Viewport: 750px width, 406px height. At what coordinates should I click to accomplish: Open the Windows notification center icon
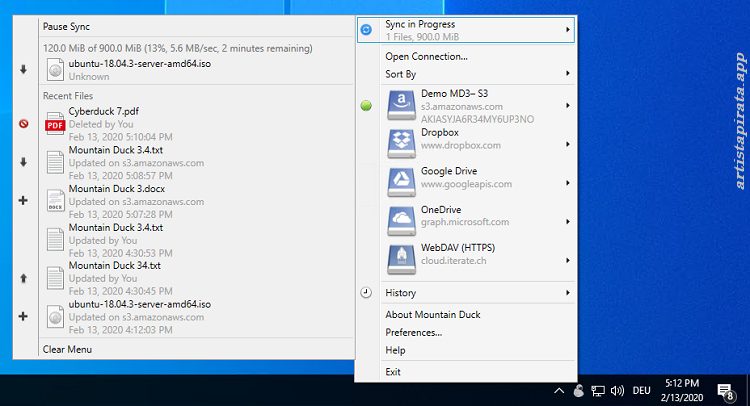725,390
